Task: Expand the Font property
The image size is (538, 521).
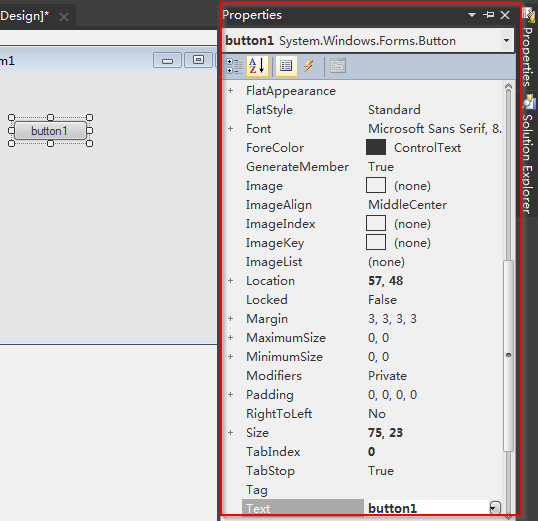Action: point(231,129)
